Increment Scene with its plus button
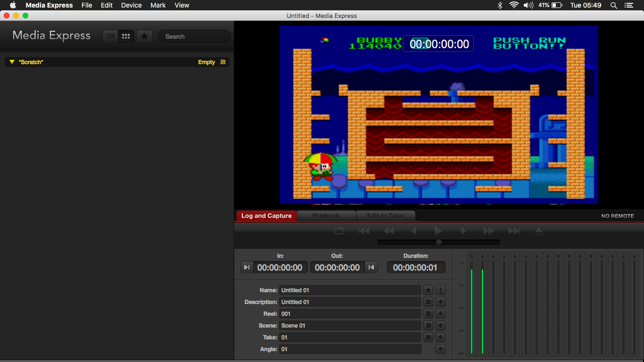The image size is (644, 362). tap(440, 326)
